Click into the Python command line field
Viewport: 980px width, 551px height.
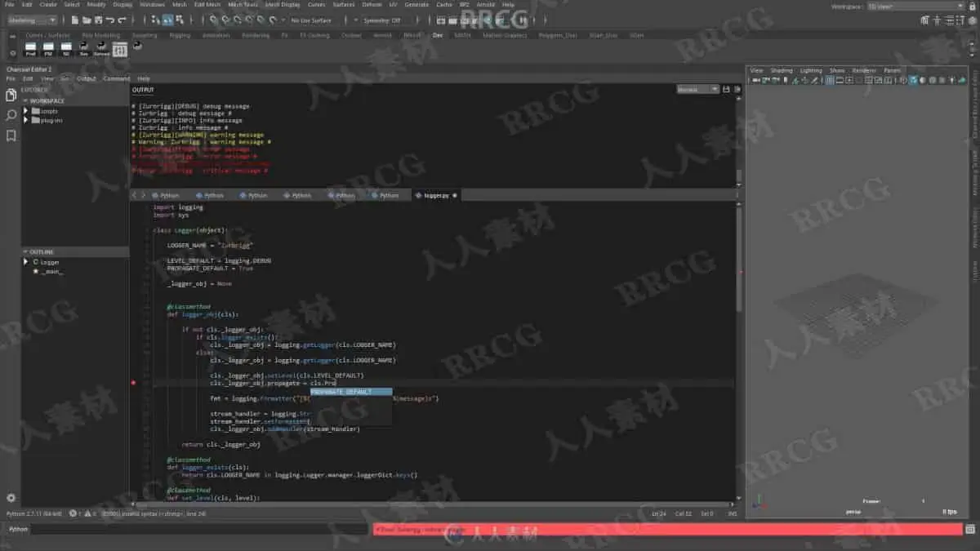pyautogui.click(x=200, y=529)
